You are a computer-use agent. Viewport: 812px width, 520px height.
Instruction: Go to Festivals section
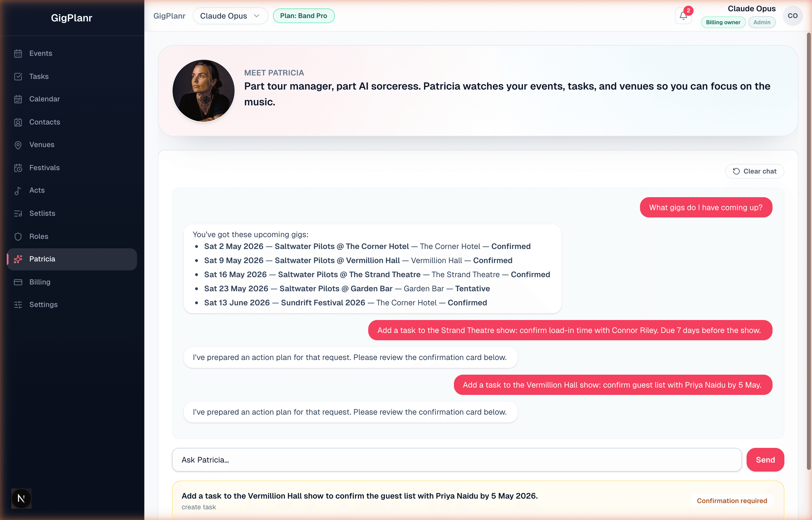point(72,168)
